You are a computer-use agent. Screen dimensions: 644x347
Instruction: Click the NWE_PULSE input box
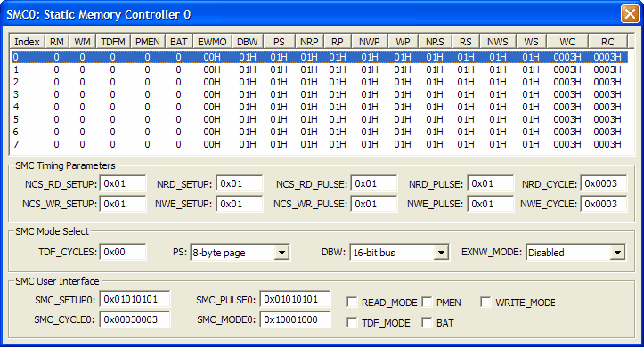(x=491, y=204)
